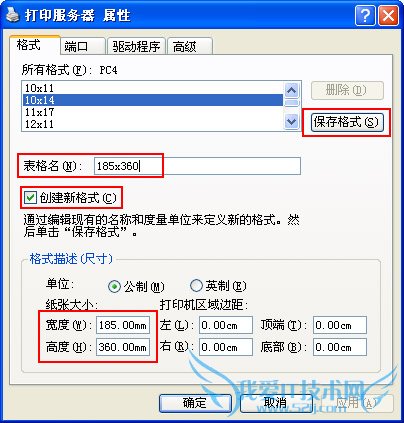The height and width of the screenshot is (423, 404).
Task: Select 11x17 in the forms list
Action: (153, 112)
